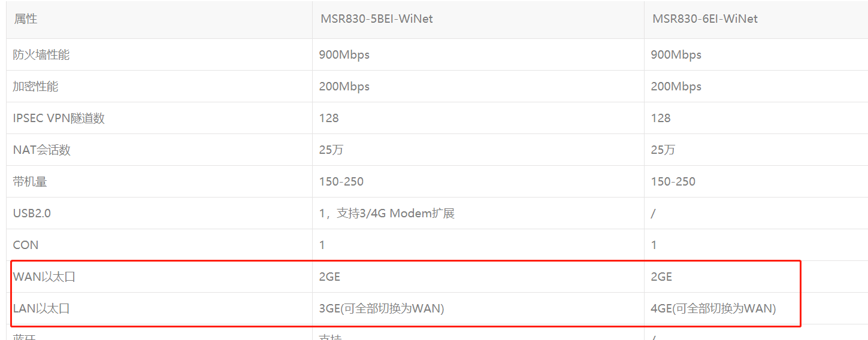Screen dimensions: 868x340
Task: Click the USB2.0 row label
Action: pos(32,213)
